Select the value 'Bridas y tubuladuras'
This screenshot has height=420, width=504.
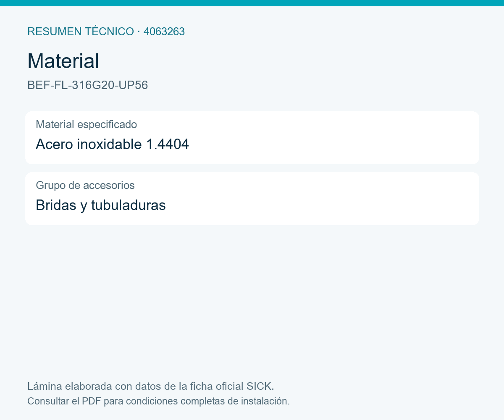pyautogui.click(x=100, y=205)
